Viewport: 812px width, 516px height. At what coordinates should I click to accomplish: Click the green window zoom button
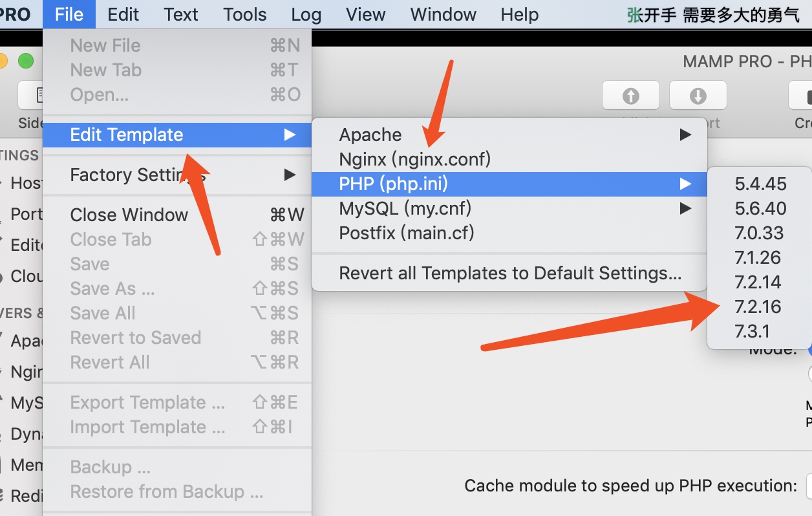(x=25, y=61)
